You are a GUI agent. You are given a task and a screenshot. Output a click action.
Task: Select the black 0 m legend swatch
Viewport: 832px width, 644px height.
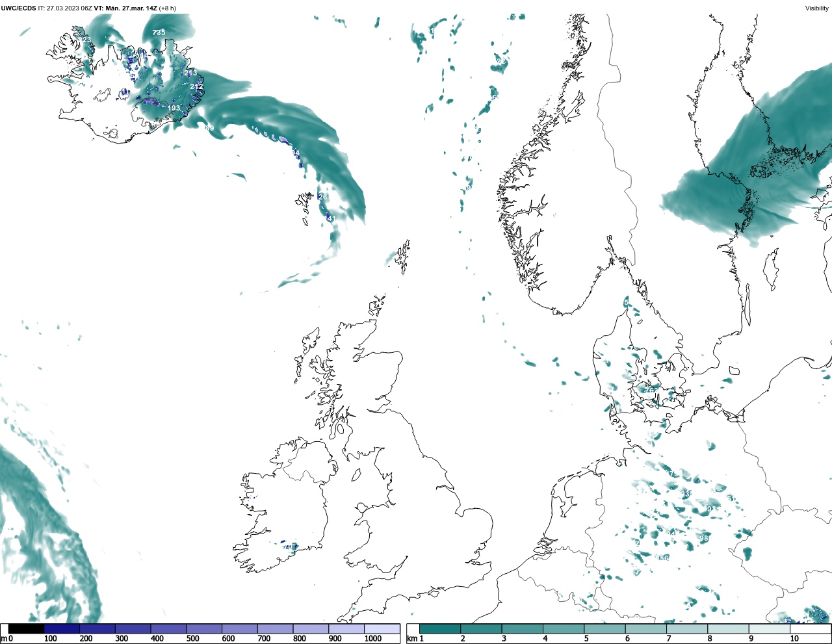[x=26, y=629]
